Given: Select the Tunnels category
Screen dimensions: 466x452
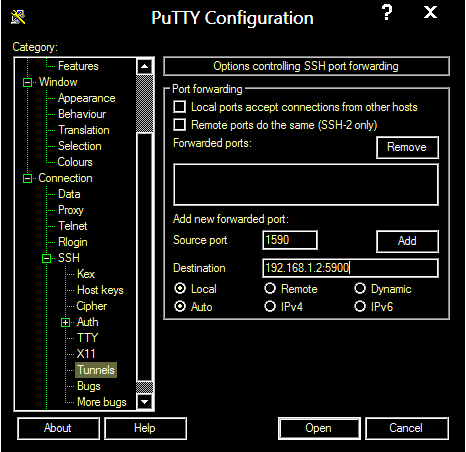Looking at the screenshot, I should [96, 370].
